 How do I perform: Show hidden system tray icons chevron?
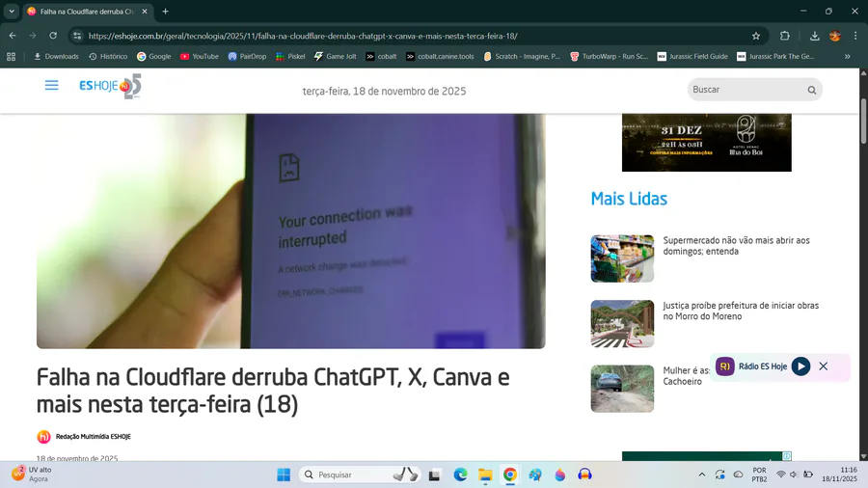tap(701, 474)
